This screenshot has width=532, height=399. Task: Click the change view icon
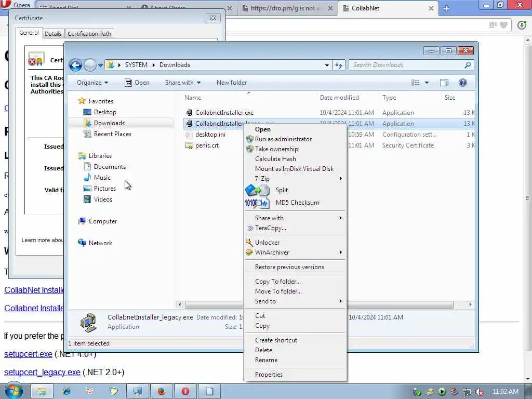[416, 83]
